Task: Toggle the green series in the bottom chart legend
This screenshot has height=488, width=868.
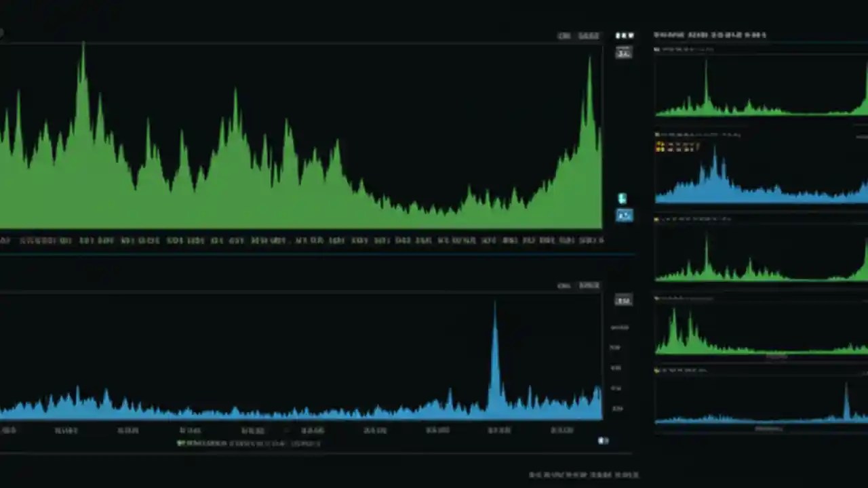Action: 182,443
